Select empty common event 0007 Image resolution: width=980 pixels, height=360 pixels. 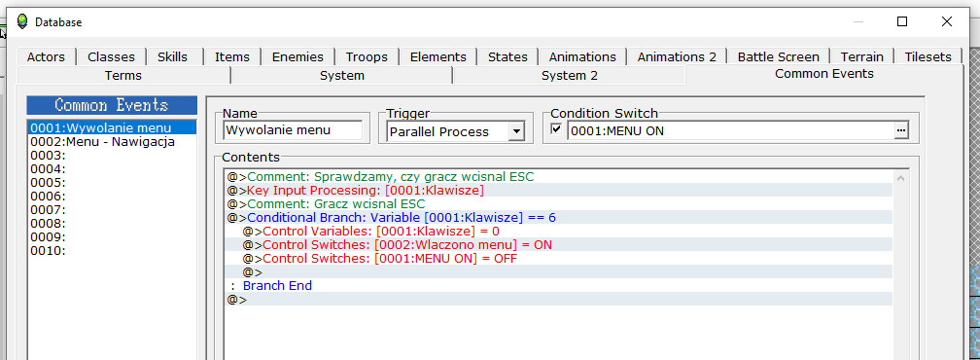(113, 210)
